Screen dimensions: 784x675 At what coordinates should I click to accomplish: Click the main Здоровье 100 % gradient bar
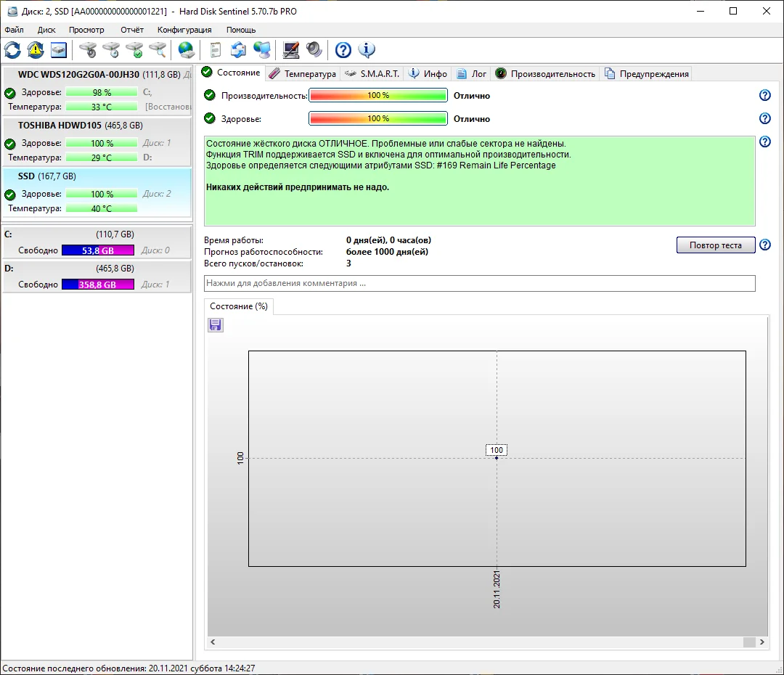pos(378,118)
